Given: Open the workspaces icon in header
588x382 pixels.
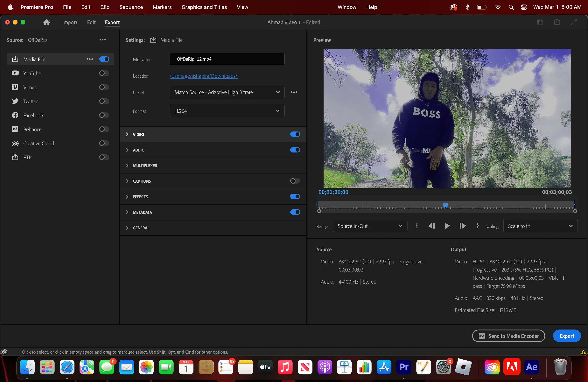Looking at the screenshot, I should coord(540,22).
